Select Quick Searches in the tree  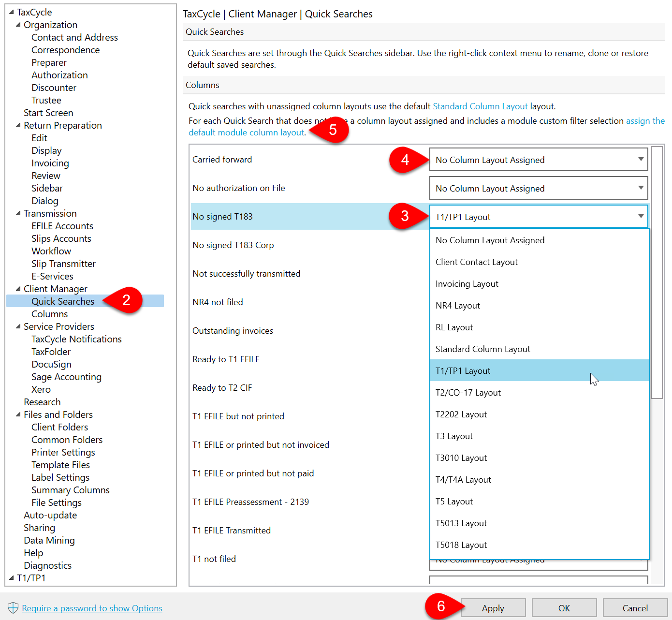pyautogui.click(x=63, y=301)
